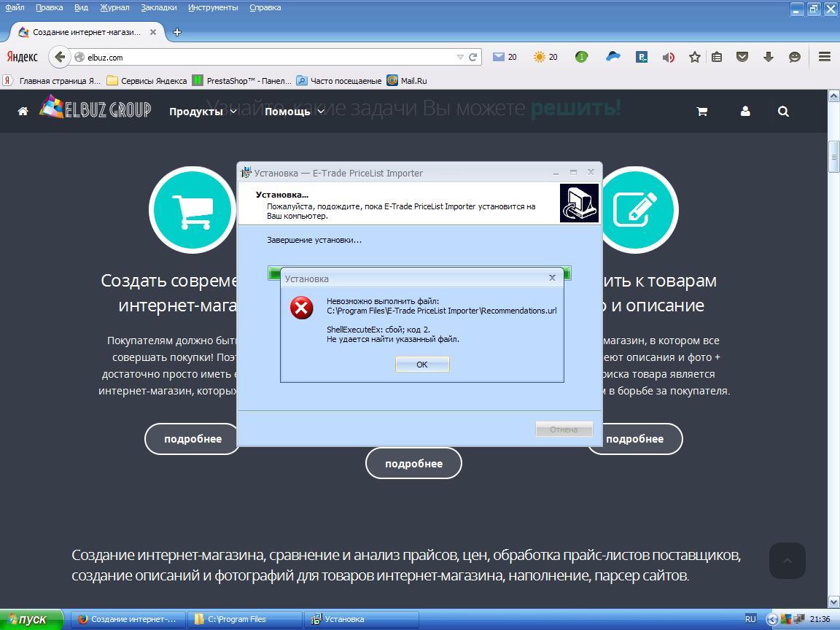Open the Главная страница Я... bookmark
The height and width of the screenshot is (630, 840).
pyautogui.click(x=52, y=81)
